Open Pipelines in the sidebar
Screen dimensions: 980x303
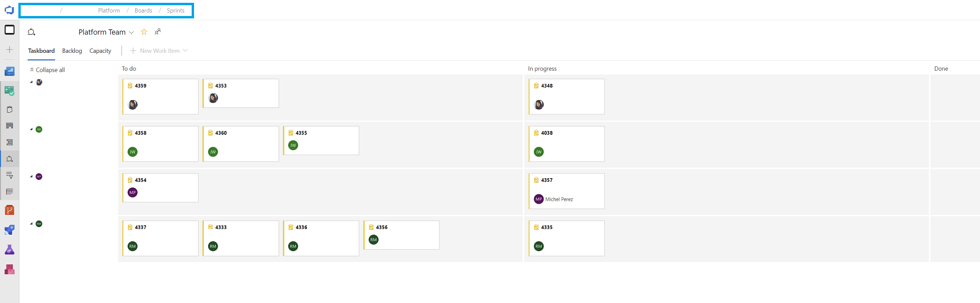tap(9, 230)
